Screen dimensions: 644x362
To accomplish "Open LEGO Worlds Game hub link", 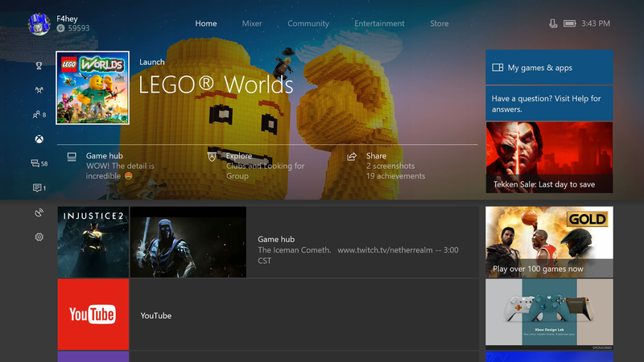I will [x=120, y=166].
